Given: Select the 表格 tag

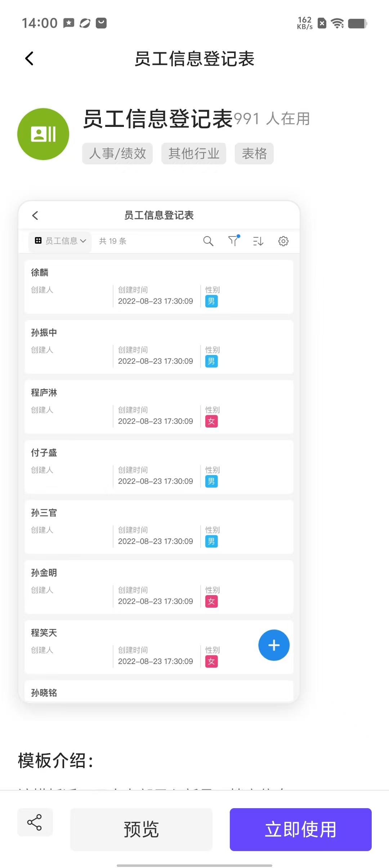Looking at the screenshot, I should (254, 154).
